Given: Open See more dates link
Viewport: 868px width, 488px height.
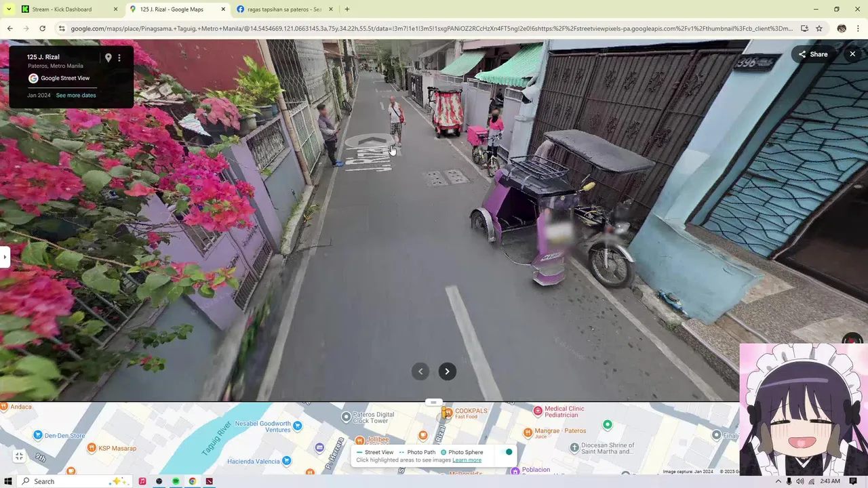Looking at the screenshot, I should coord(76,95).
